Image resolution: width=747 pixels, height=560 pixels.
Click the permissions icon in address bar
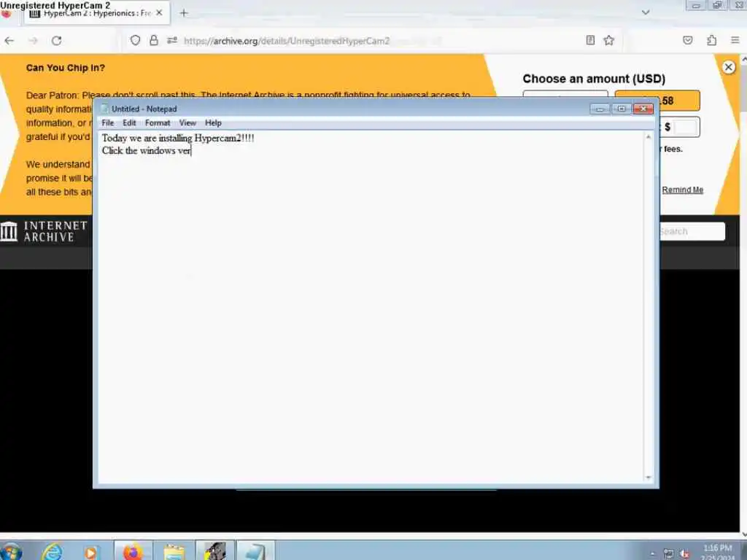click(x=172, y=41)
